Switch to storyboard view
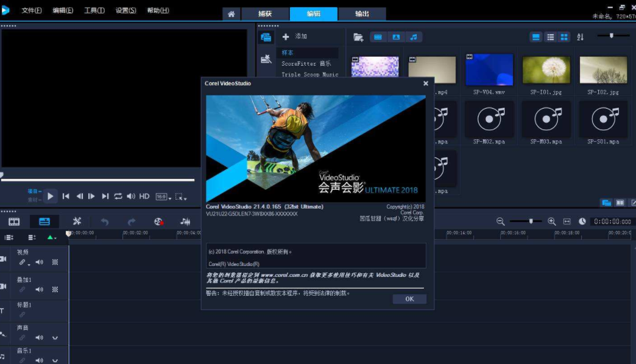 click(x=14, y=222)
